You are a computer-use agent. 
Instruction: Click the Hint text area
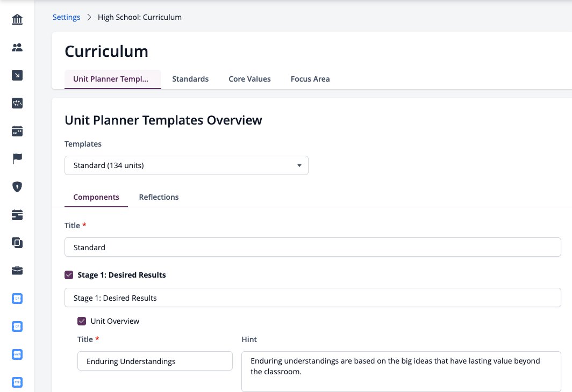(401, 371)
